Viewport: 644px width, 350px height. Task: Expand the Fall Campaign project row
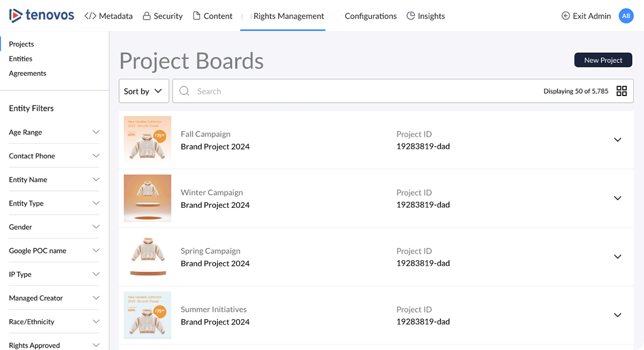pyautogui.click(x=618, y=140)
